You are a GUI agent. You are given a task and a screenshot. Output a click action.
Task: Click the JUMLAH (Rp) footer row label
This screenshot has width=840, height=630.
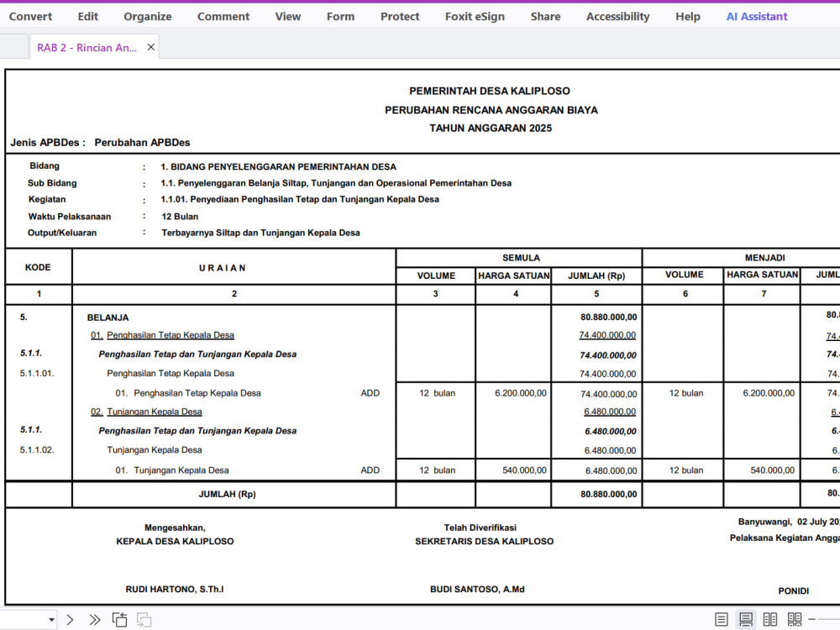[227, 494]
